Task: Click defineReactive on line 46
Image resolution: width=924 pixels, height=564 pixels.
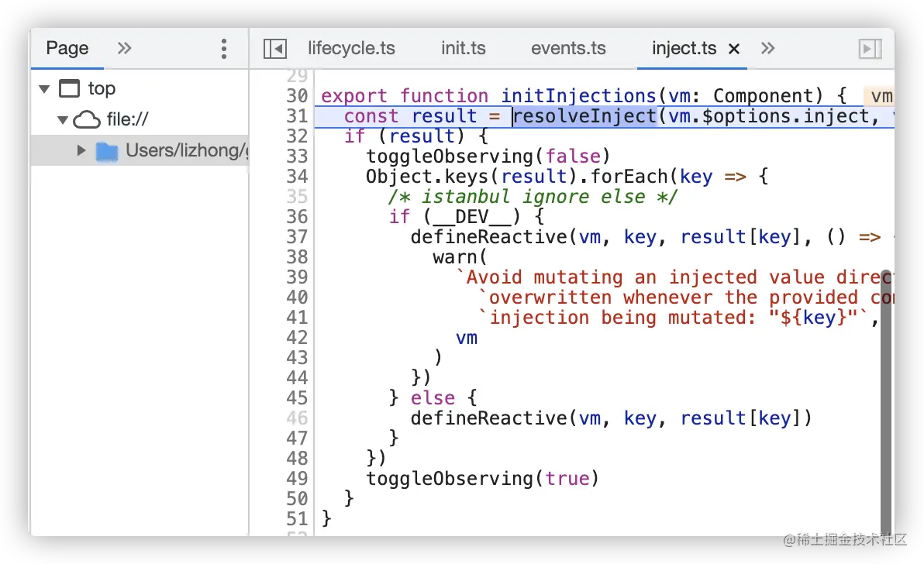Action: click(x=488, y=418)
